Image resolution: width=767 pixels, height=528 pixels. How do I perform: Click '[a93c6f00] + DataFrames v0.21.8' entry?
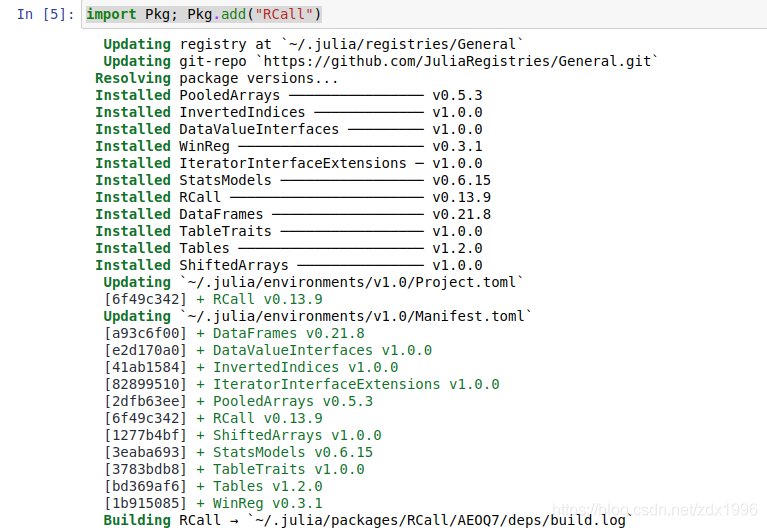point(234,334)
